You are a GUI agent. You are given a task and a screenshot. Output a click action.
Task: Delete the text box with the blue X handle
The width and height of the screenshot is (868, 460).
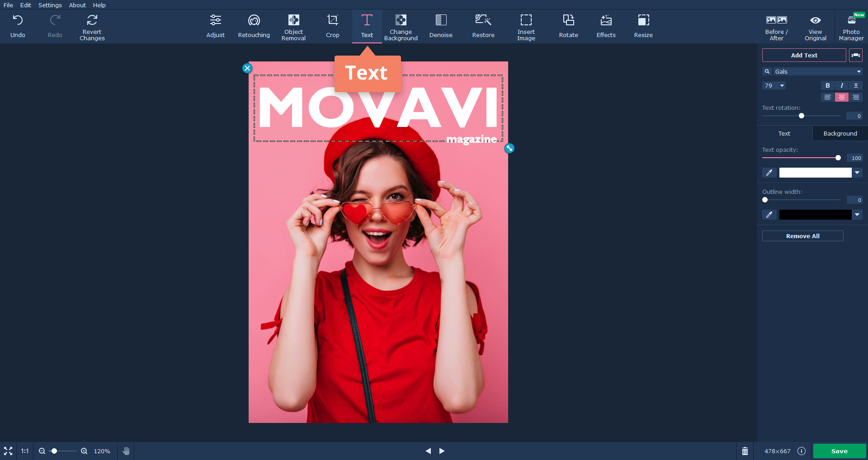pyautogui.click(x=247, y=68)
